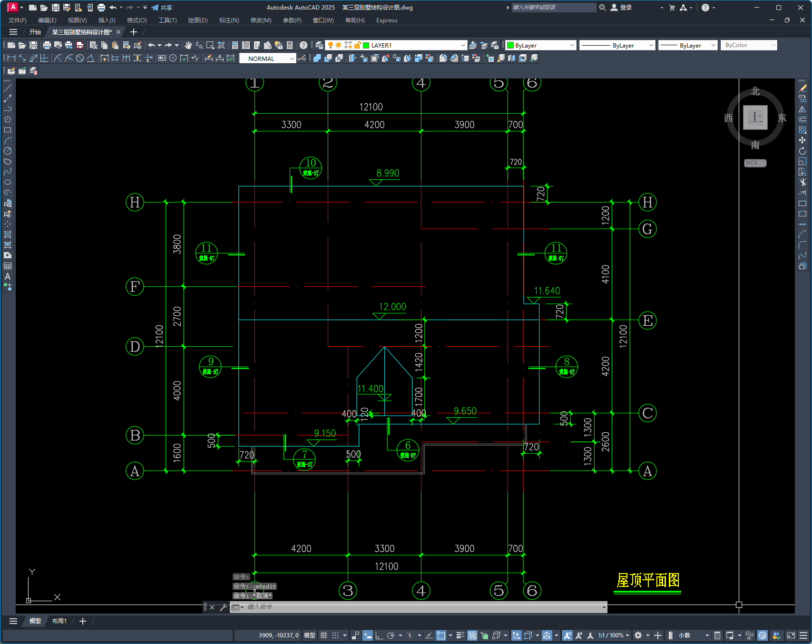Select the Multiline Text tool
The image size is (812, 644).
click(x=8, y=276)
